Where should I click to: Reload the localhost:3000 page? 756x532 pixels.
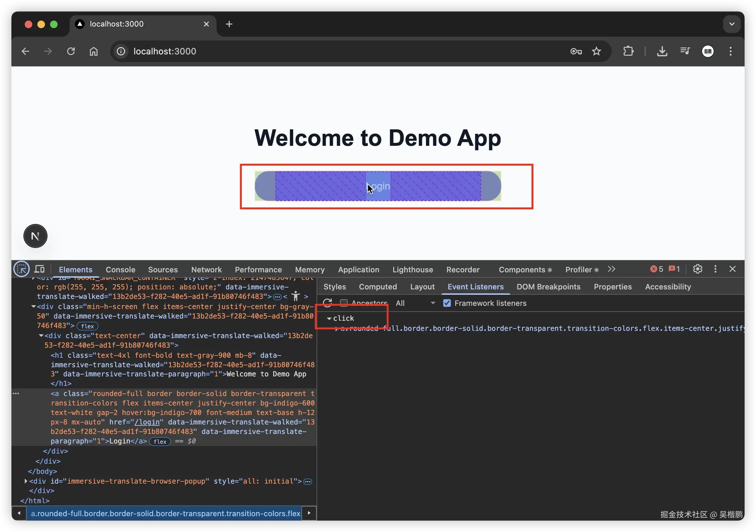(71, 51)
